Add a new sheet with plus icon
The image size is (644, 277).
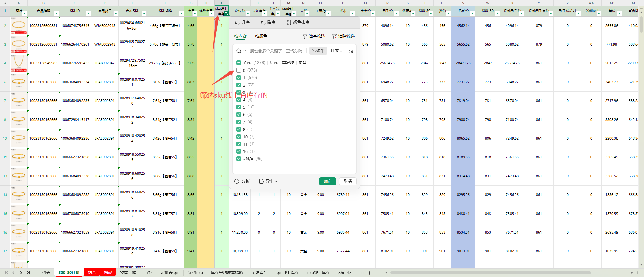pos(370,273)
